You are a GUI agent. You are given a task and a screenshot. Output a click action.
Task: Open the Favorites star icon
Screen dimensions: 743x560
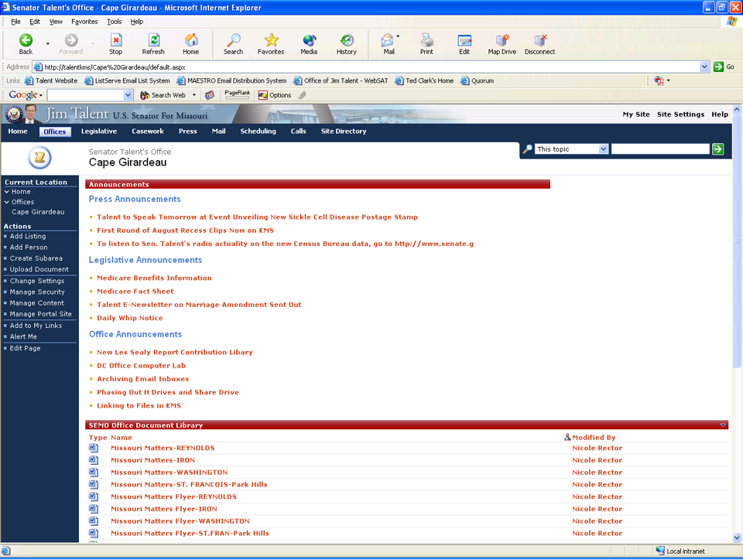(271, 40)
